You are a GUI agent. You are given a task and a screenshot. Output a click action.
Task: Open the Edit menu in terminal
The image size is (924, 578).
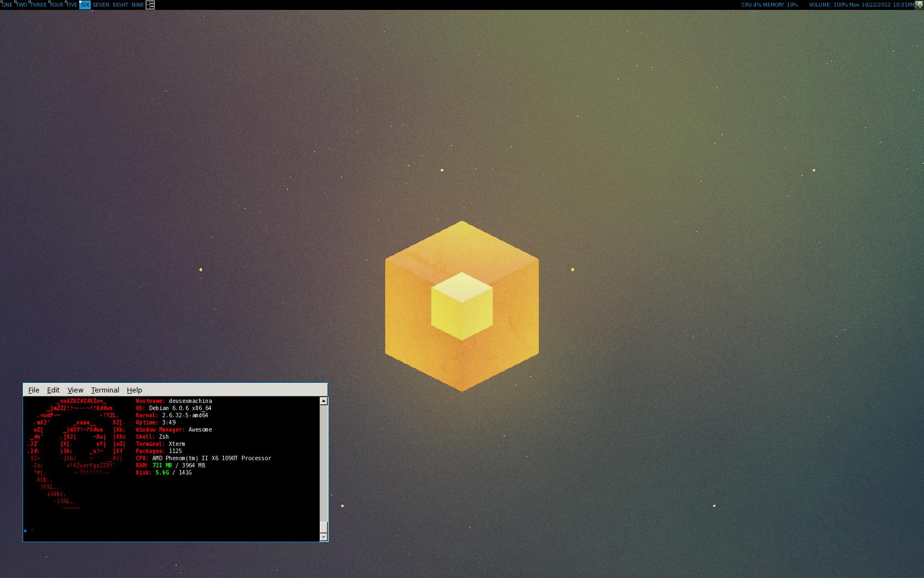[53, 390]
